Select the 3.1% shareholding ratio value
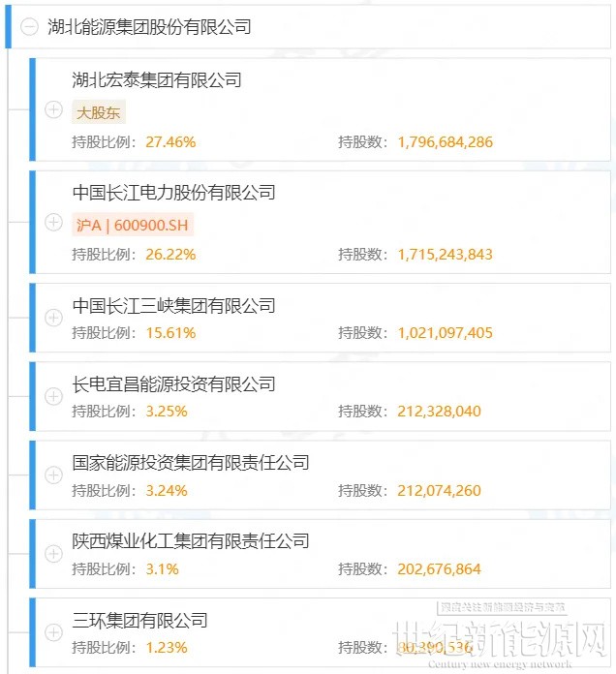The height and width of the screenshot is (674, 616). [x=162, y=569]
